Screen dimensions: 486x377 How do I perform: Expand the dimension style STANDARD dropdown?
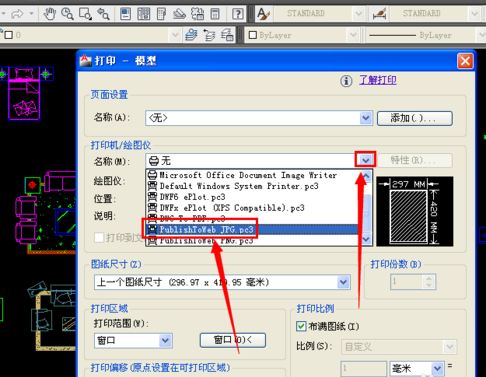pos(474,14)
